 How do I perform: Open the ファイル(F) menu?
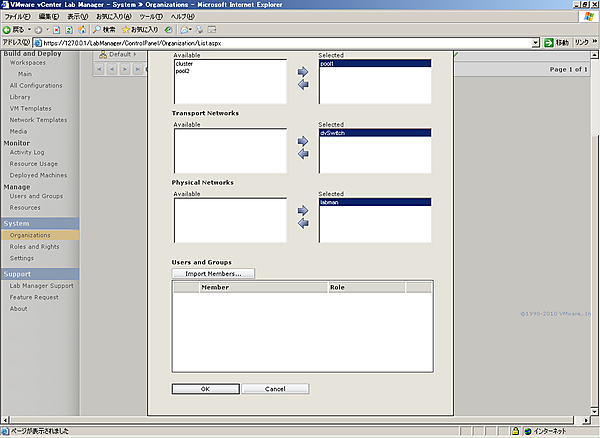coord(18,17)
